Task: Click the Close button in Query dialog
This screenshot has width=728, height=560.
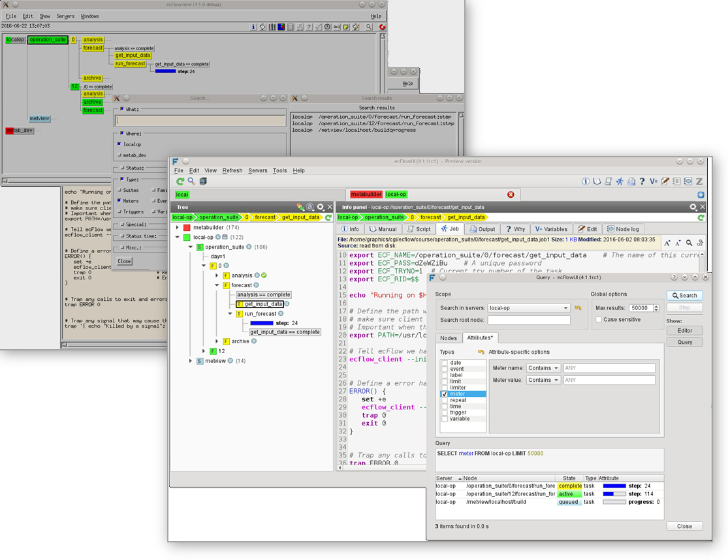Action: (x=684, y=527)
